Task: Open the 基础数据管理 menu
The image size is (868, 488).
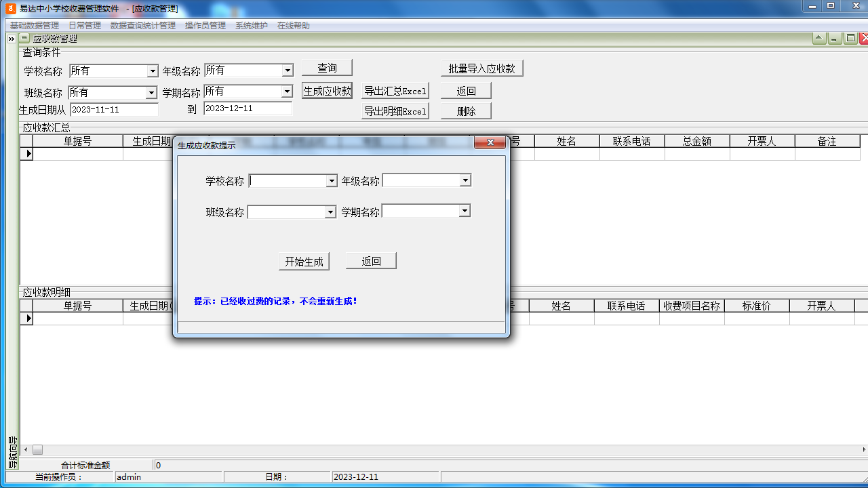Action: tap(34, 26)
